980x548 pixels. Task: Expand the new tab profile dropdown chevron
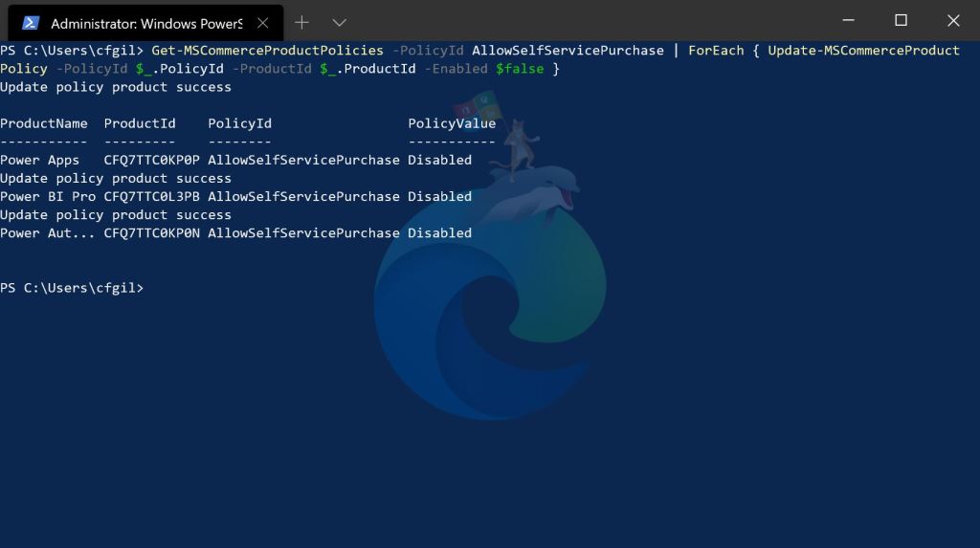tap(339, 21)
